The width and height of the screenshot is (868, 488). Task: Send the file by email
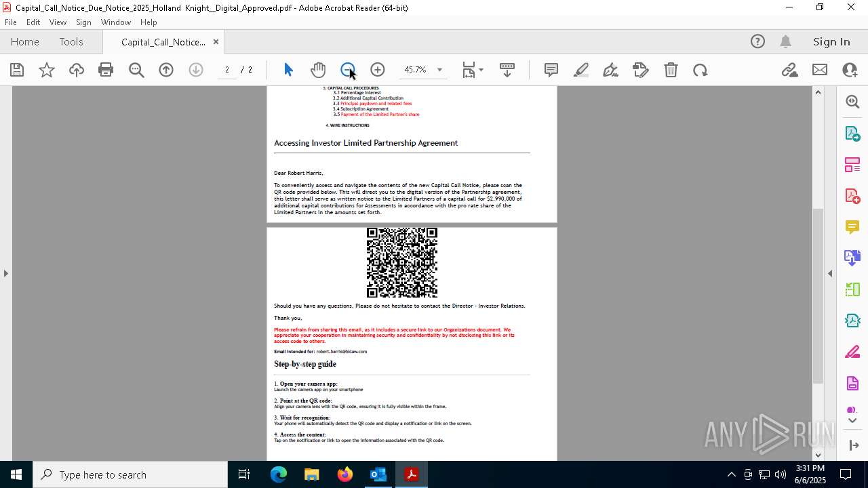click(x=820, y=70)
